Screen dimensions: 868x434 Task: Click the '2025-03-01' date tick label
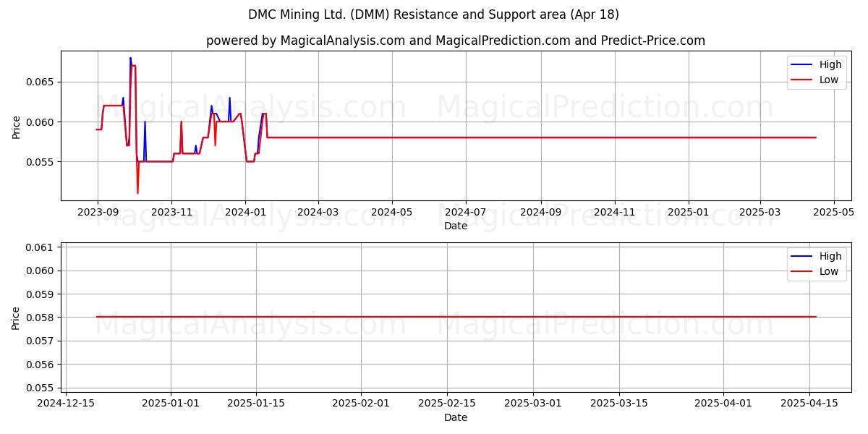point(533,404)
